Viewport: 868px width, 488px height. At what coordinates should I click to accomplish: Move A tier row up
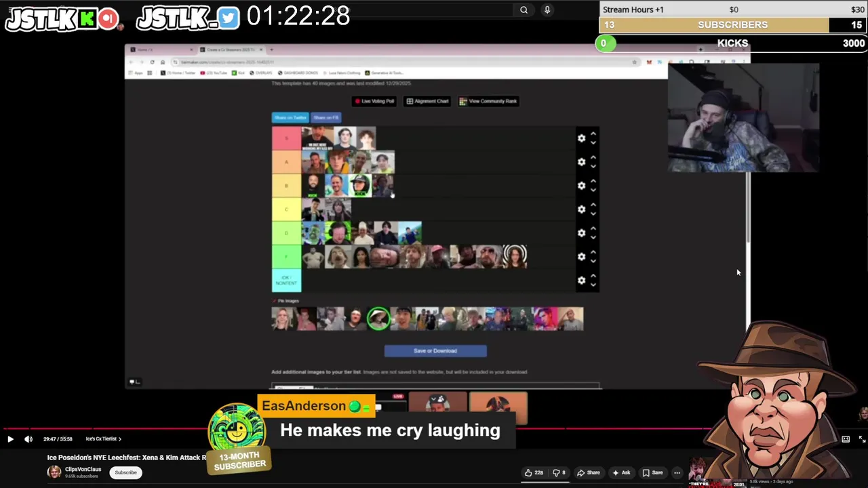[593, 157]
